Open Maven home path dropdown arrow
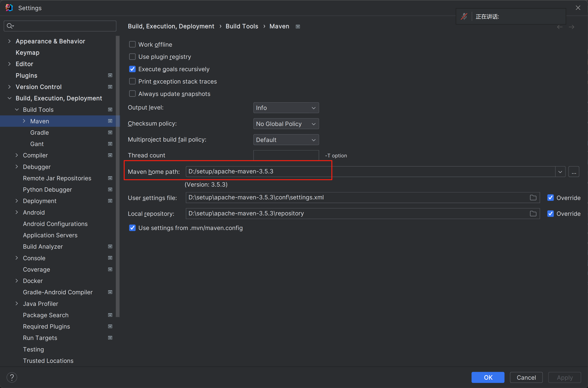The width and height of the screenshot is (588, 388). click(x=560, y=172)
